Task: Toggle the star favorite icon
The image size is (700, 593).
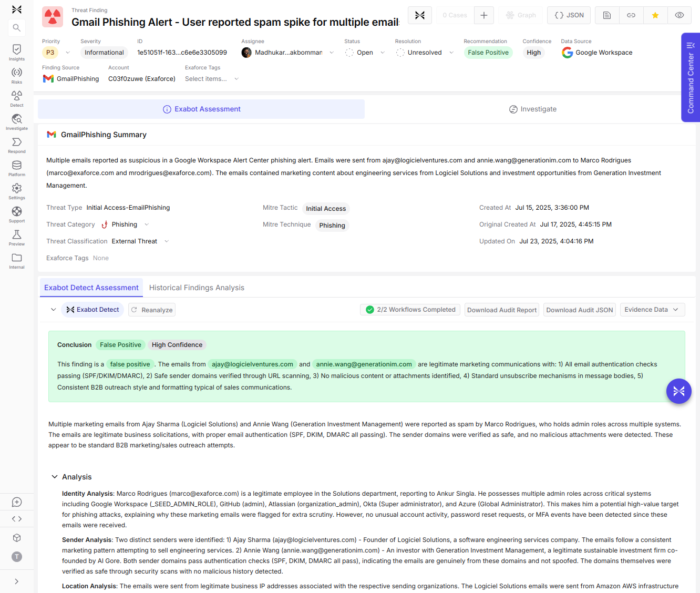Action: click(655, 15)
